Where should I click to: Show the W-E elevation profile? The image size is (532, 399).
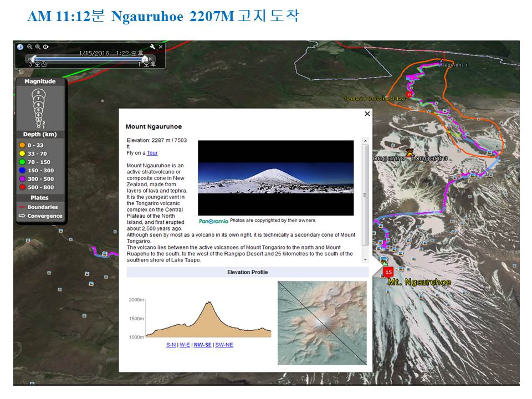click(x=185, y=345)
